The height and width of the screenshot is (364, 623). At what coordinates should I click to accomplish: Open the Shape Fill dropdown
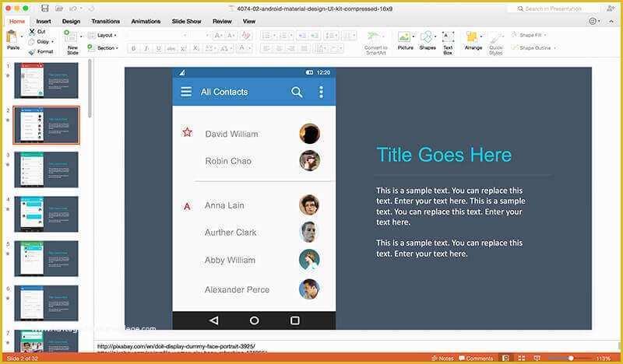[x=529, y=35]
